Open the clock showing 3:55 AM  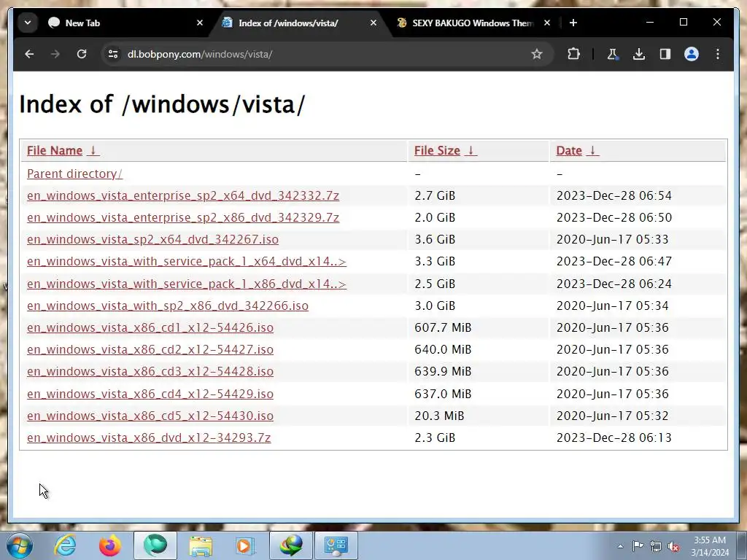(x=710, y=546)
